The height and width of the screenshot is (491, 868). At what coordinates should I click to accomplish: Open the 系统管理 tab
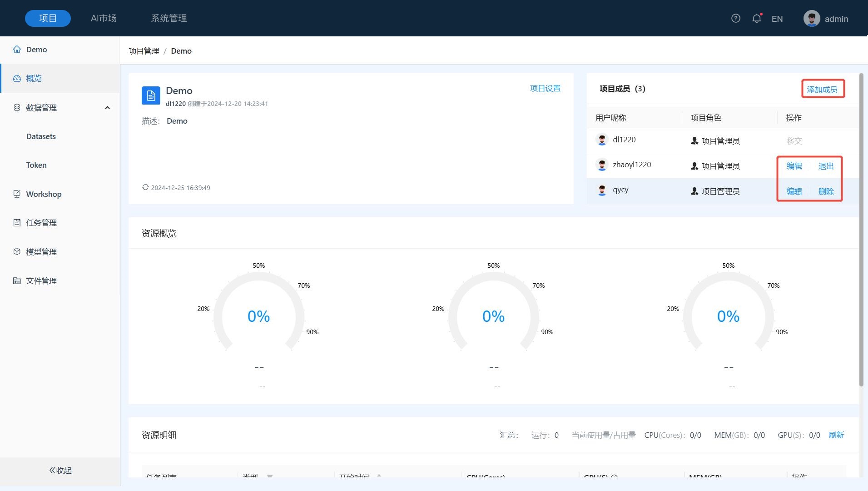[x=169, y=18]
